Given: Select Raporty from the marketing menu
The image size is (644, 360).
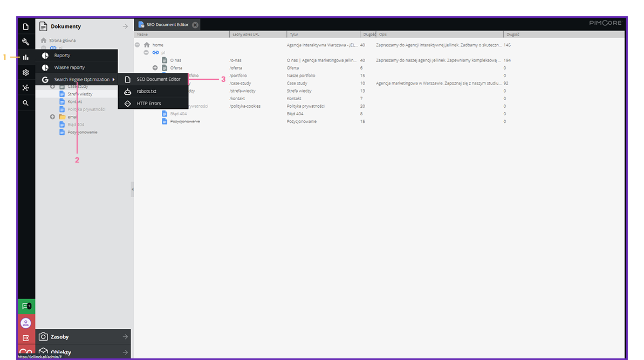Looking at the screenshot, I should 62,56.
